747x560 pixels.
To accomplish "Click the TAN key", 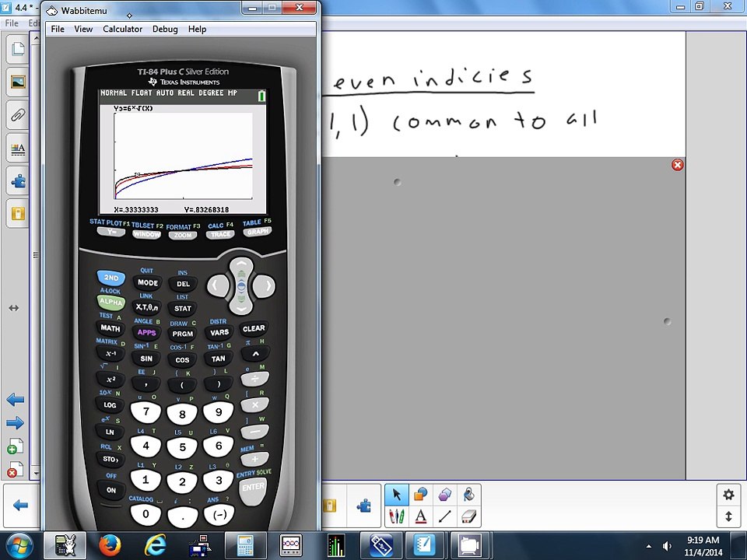I will click(x=219, y=359).
